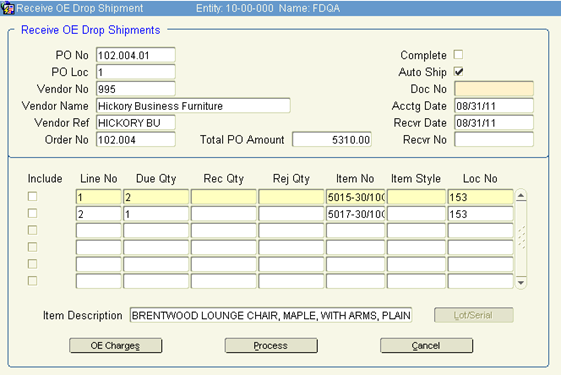This screenshot has width=561, height=375.
Task: Select Due Qty cell for line 2
Action: pos(156,214)
